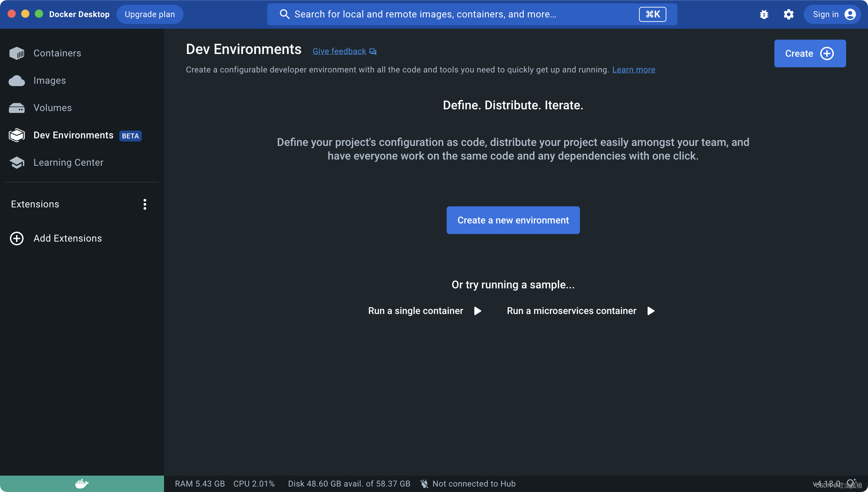Click the Volumes drive icon
The image size is (868, 492).
(x=16, y=108)
